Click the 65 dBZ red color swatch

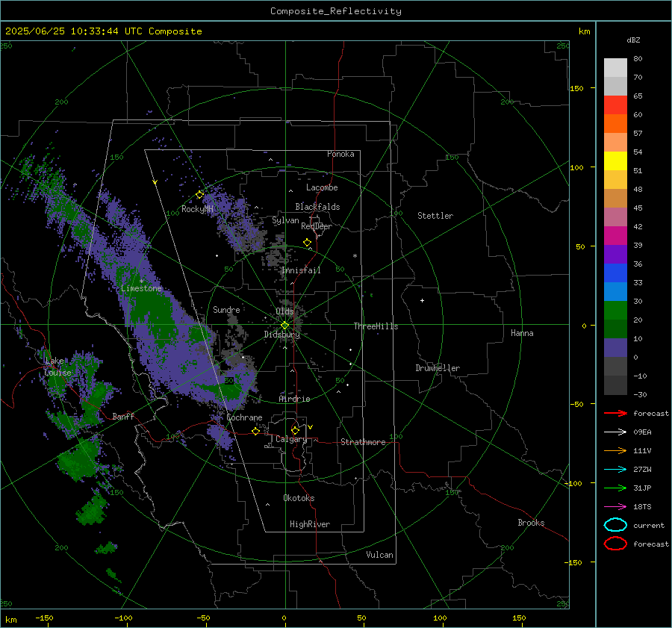tap(615, 105)
